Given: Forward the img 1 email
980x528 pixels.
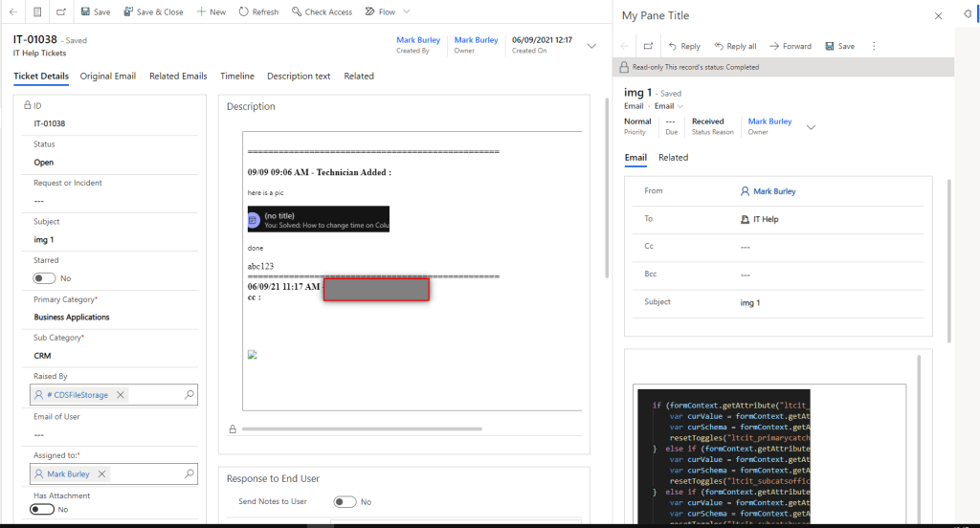Looking at the screenshot, I should tap(790, 46).
